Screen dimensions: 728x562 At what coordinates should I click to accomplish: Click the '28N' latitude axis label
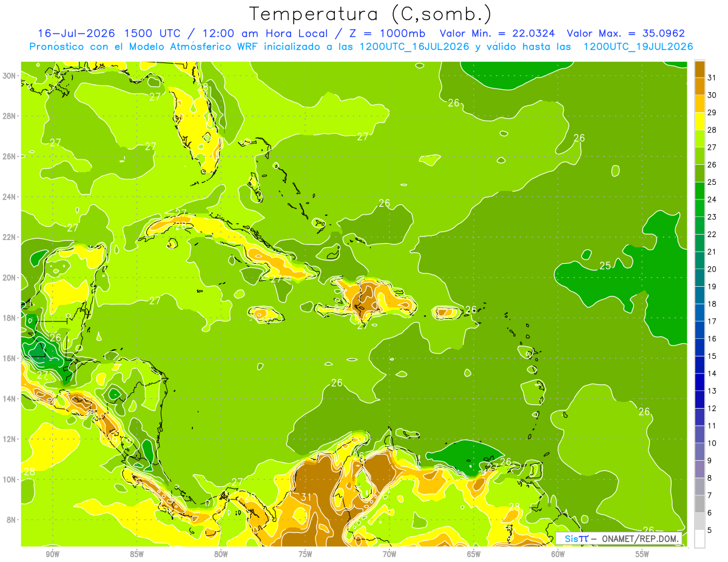10,116
